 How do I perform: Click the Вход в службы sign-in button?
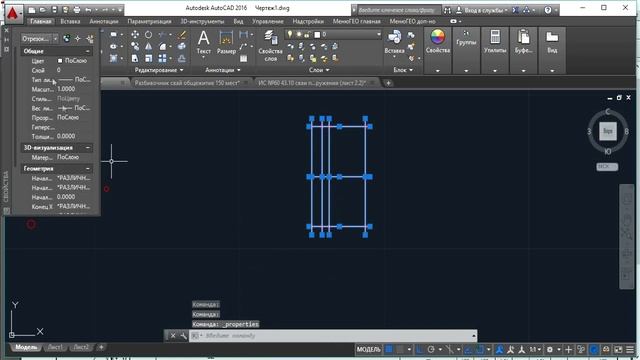pyautogui.click(x=482, y=10)
